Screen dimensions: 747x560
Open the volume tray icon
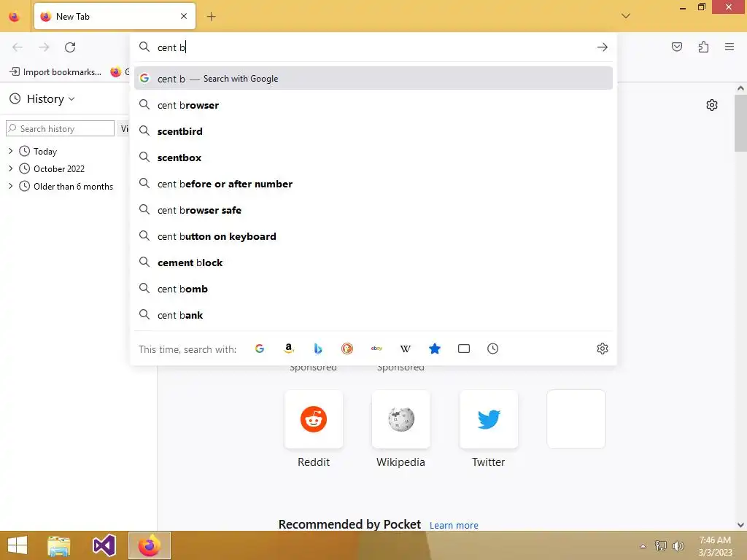(678, 545)
